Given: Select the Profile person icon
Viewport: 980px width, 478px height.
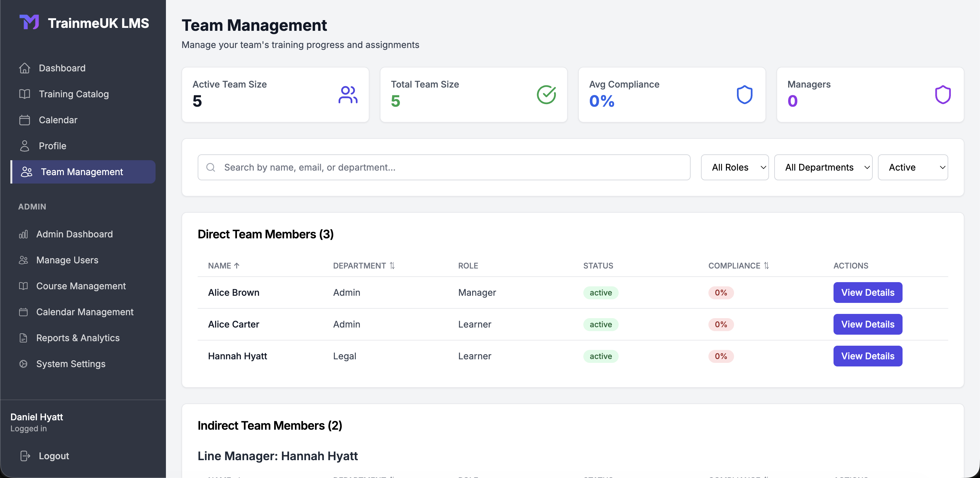Looking at the screenshot, I should (x=24, y=146).
